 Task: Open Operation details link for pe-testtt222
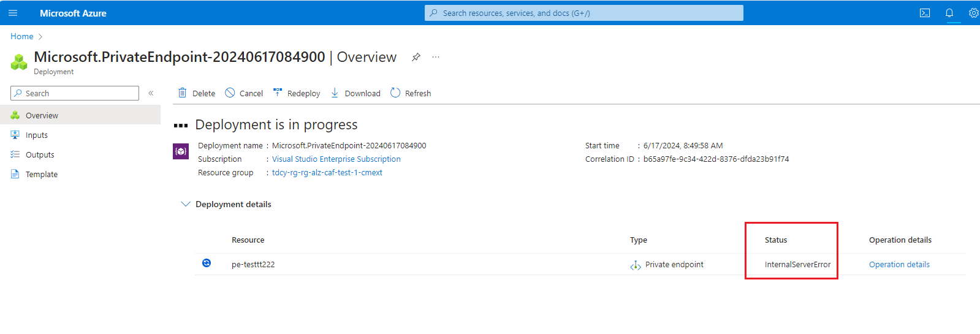(899, 264)
